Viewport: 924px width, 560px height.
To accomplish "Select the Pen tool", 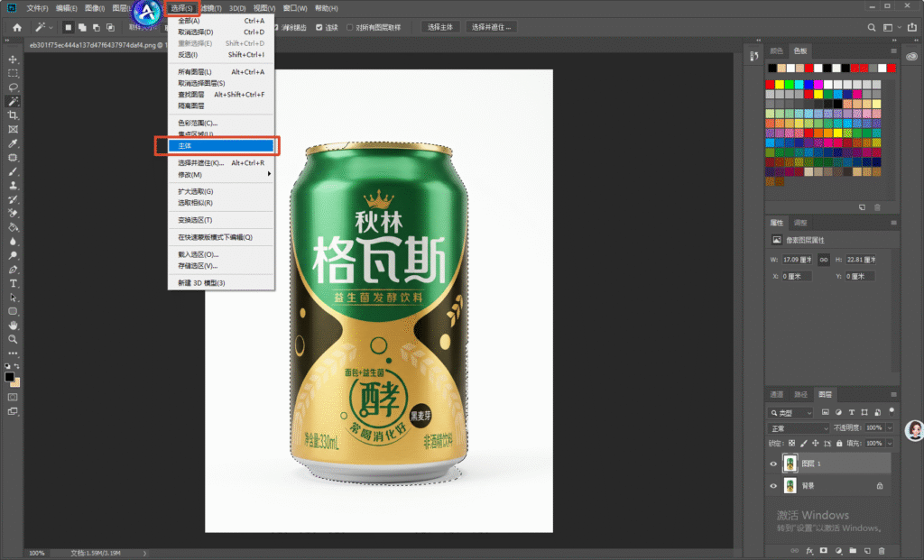I will (x=13, y=270).
